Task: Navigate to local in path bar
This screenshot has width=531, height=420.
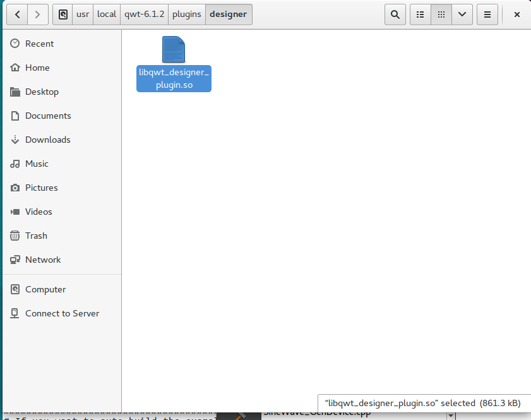Action: (107, 15)
